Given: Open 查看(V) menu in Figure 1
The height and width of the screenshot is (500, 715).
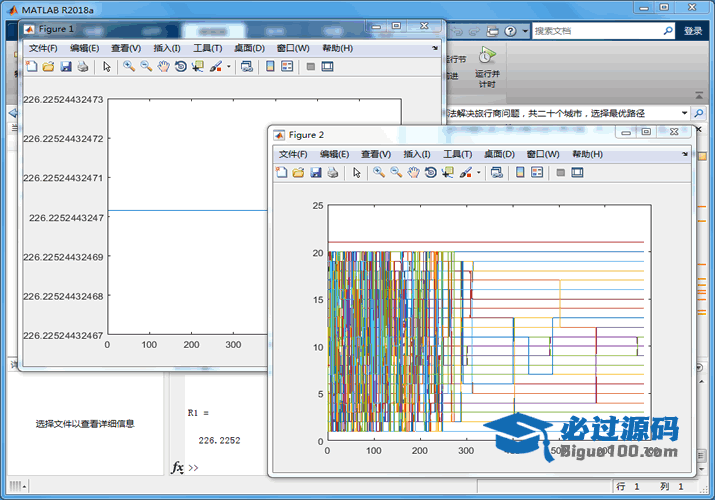Looking at the screenshot, I should tap(126, 48).
